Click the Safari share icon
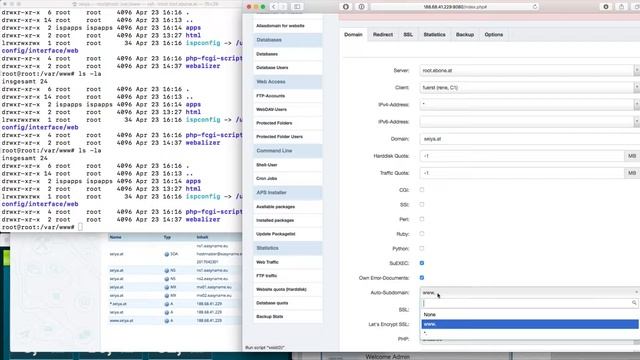 pyautogui.click(x=621, y=7)
